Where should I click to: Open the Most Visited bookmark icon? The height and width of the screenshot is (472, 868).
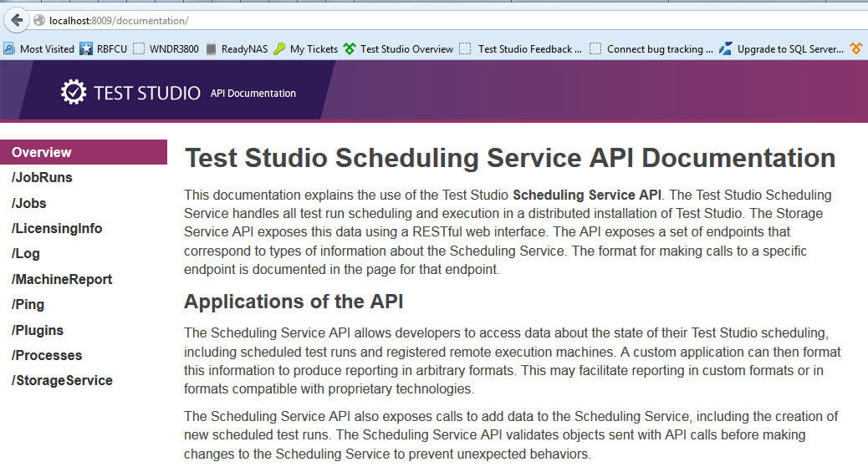click(x=9, y=48)
